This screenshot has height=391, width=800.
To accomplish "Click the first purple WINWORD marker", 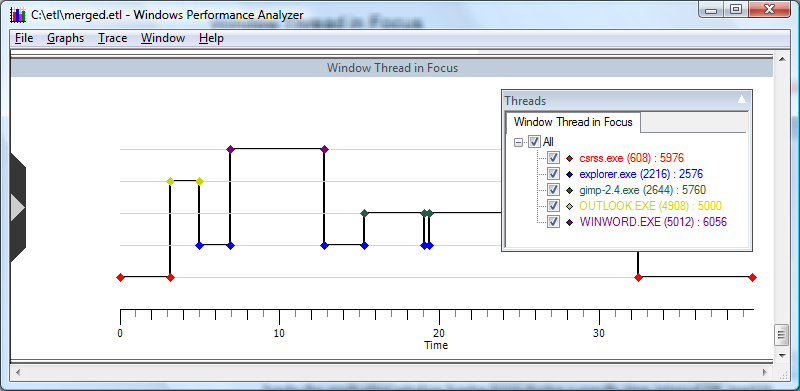I will 230,149.
